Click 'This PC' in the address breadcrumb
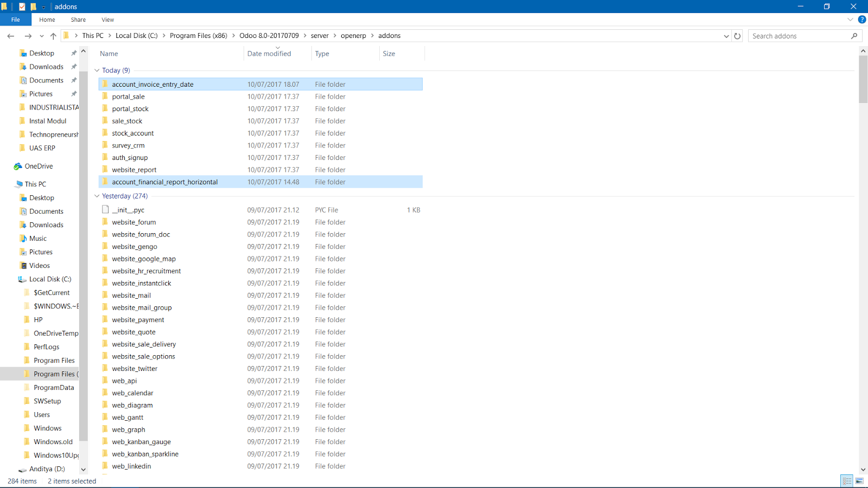The width and height of the screenshot is (868, 488). [x=93, y=36]
